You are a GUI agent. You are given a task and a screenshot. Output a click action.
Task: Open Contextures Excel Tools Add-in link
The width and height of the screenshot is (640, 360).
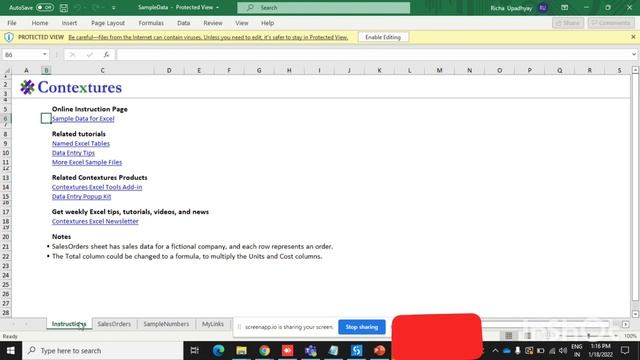point(97,187)
